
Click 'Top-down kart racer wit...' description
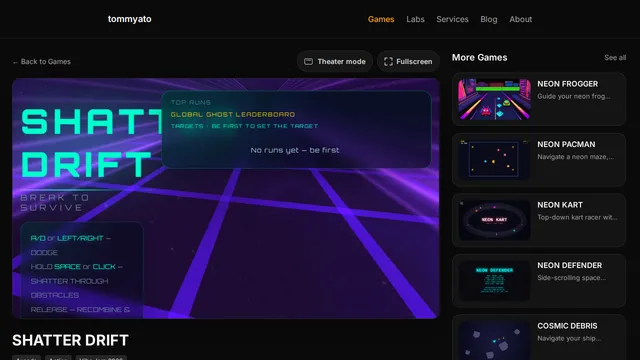point(577,217)
